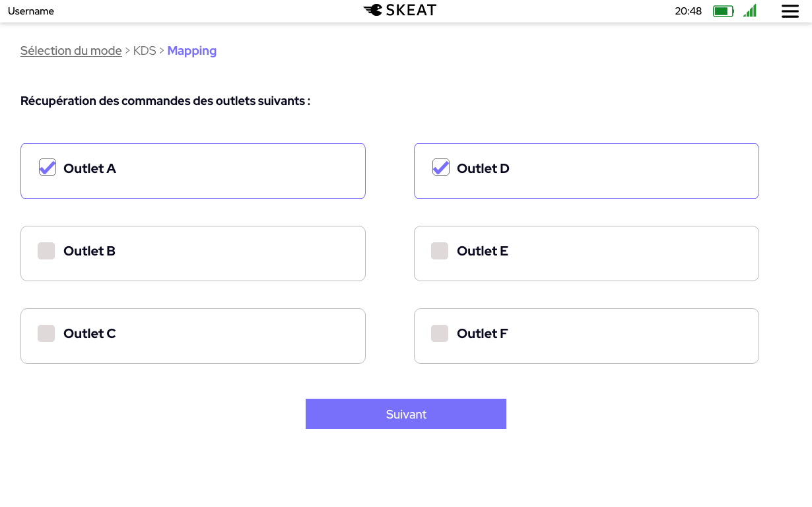
Task: Open the hamburger menu
Action: (x=790, y=11)
